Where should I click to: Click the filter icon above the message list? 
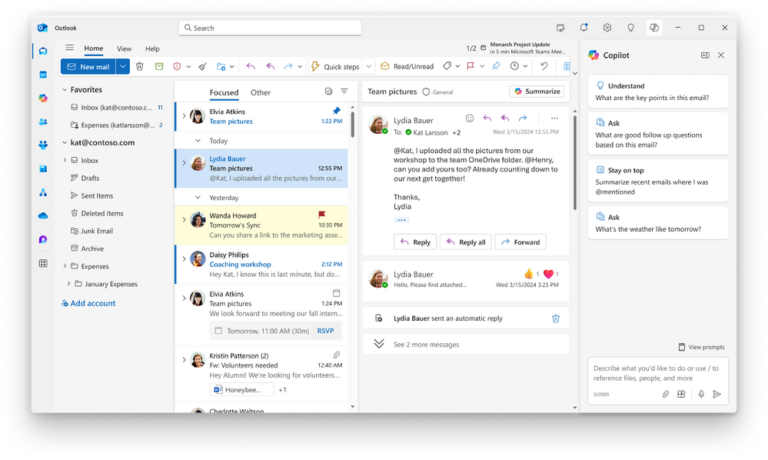point(344,91)
